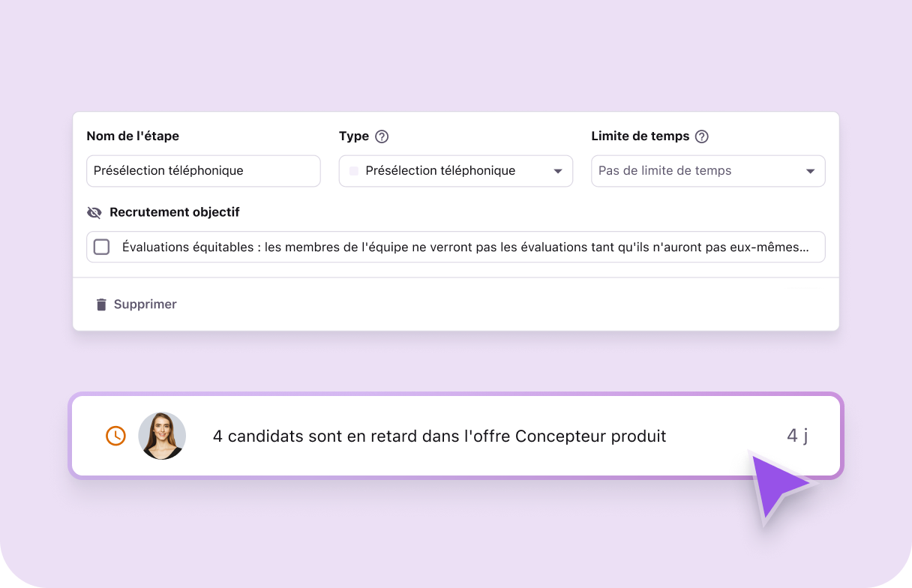
Task: Click the orange clock icon in the notification
Action: click(x=116, y=435)
